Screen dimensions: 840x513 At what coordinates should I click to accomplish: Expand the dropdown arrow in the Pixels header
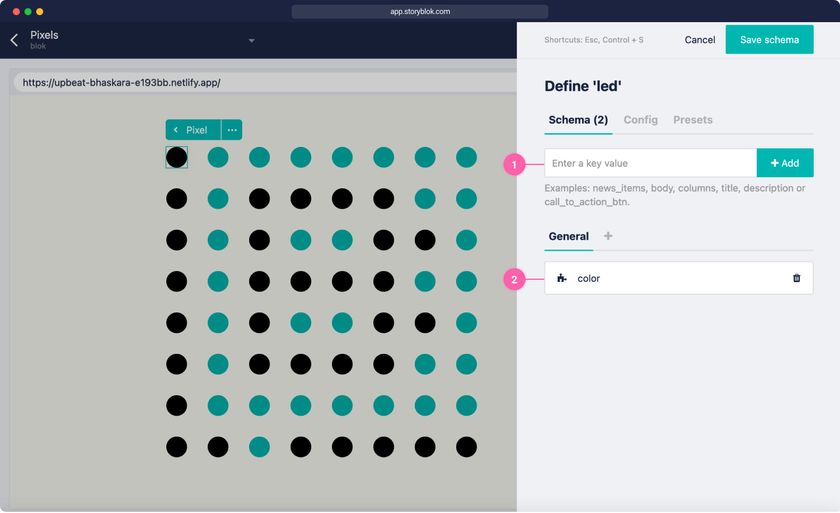coord(251,41)
